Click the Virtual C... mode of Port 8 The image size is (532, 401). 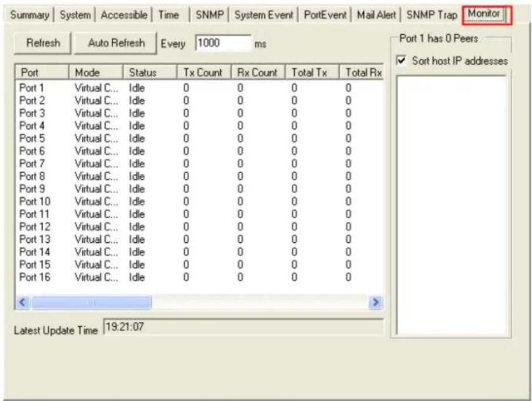pos(96,176)
